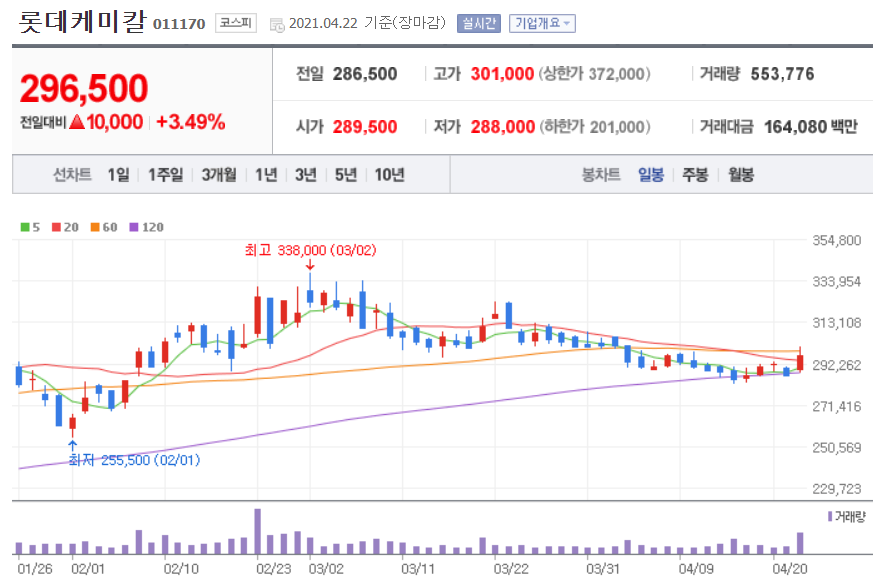Image resolution: width=873 pixels, height=583 pixels.
Task: Click the purple 120-day moving average swatch
Action: [x=134, y=227]
